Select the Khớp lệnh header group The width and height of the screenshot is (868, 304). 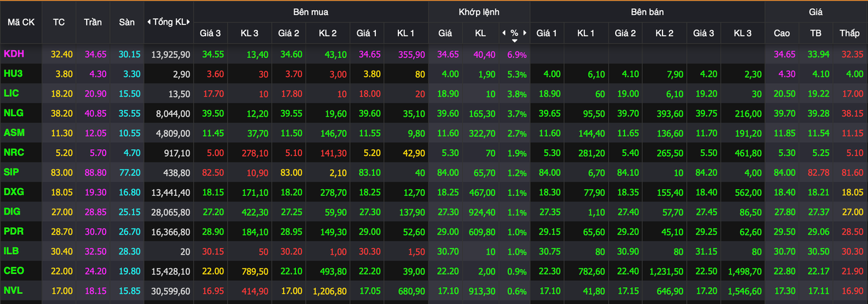click(x=479, y=12)
